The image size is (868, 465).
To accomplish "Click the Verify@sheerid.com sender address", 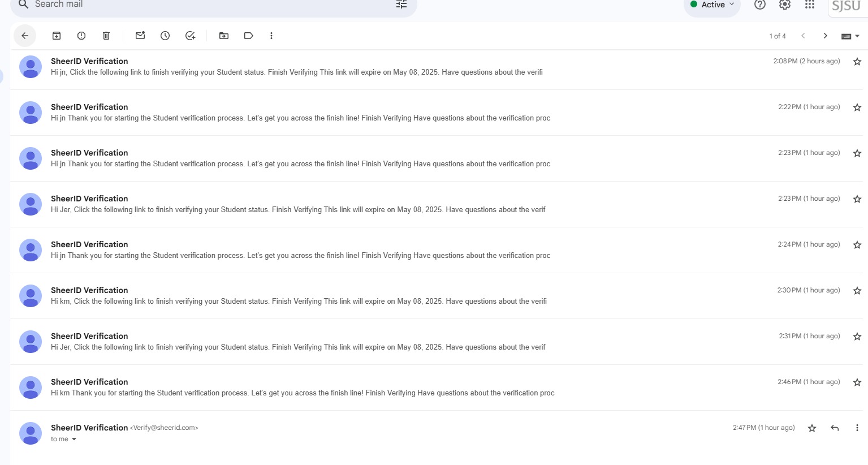I will [x=164, y=428].
